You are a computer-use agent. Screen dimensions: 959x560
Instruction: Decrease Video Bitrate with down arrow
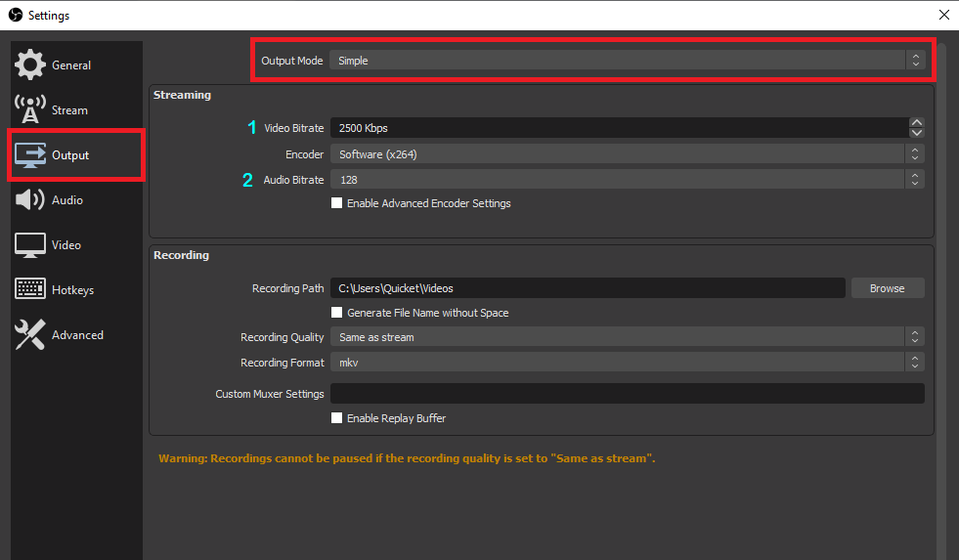point(916,133)
